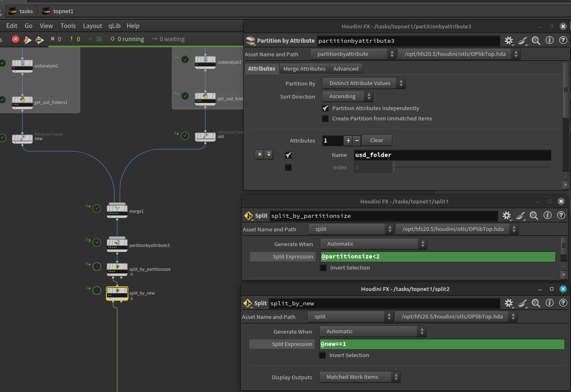The width and height of the screenshot is (571, 392).
Task: Click search magnifier in partitionbyattribute3 window
Action: [536, 40]
